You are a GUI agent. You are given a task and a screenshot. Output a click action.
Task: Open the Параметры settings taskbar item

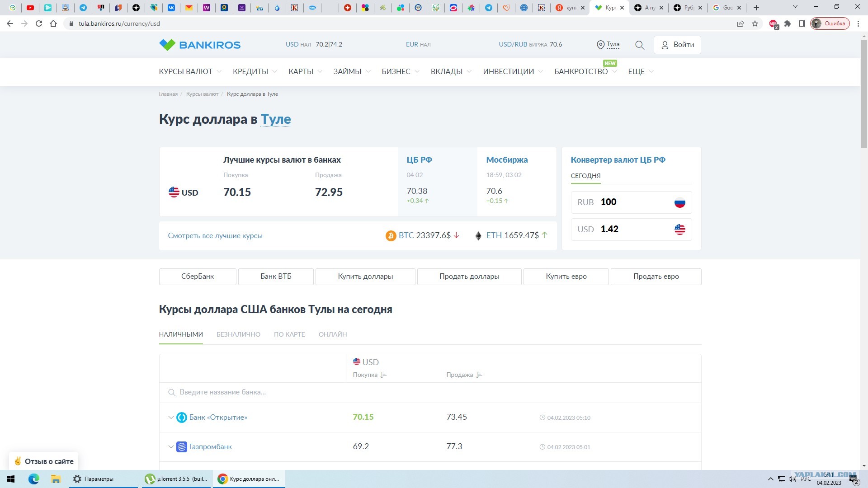103,479
